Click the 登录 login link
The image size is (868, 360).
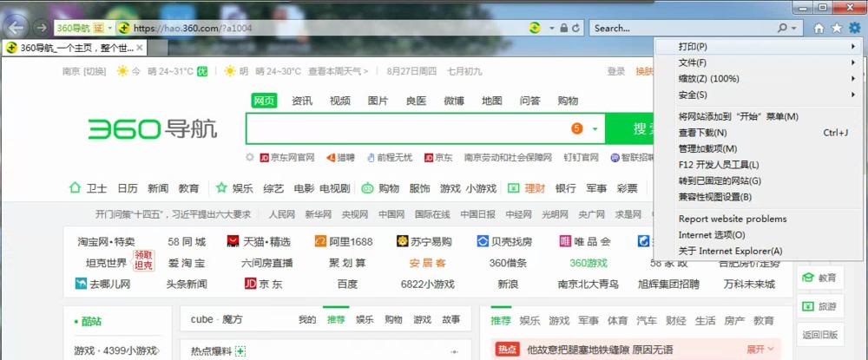pyautogui.click(x=616, y=71)
